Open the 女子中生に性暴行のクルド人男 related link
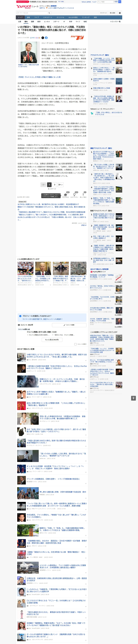 click(x=48, y=204)
